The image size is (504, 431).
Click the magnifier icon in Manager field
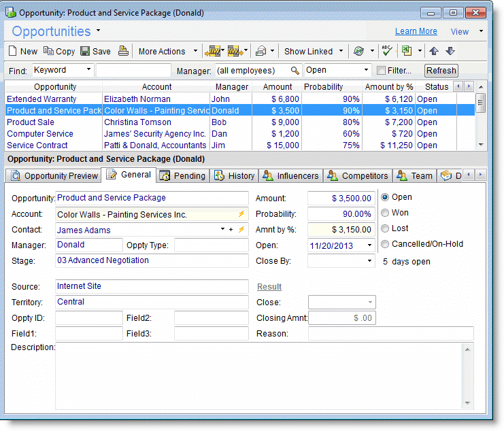pos(295,71)
